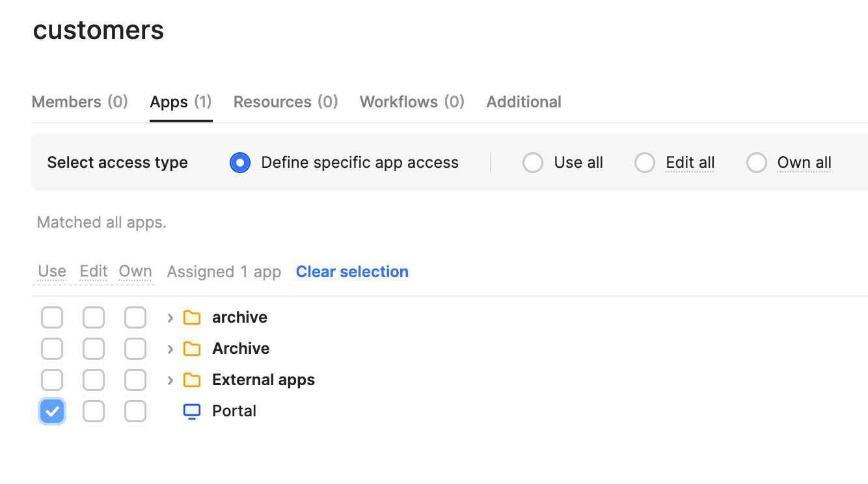Click the Clear selection link

pos(352,272)
